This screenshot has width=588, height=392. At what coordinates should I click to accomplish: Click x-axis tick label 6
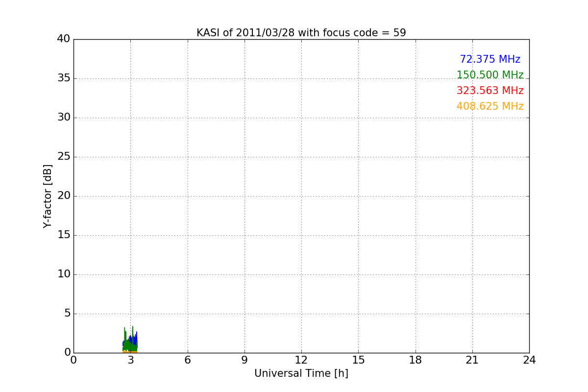pyautogui.click(x=187, y=360)
